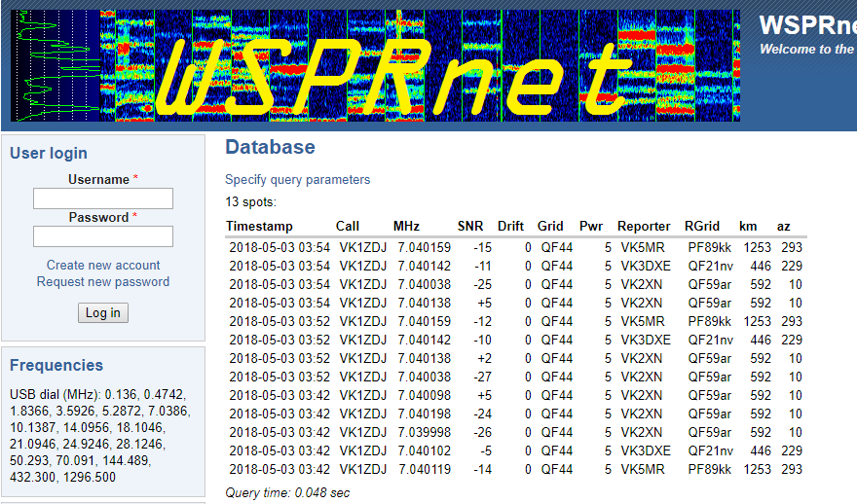Open the Request new password link

pos(103,282)
